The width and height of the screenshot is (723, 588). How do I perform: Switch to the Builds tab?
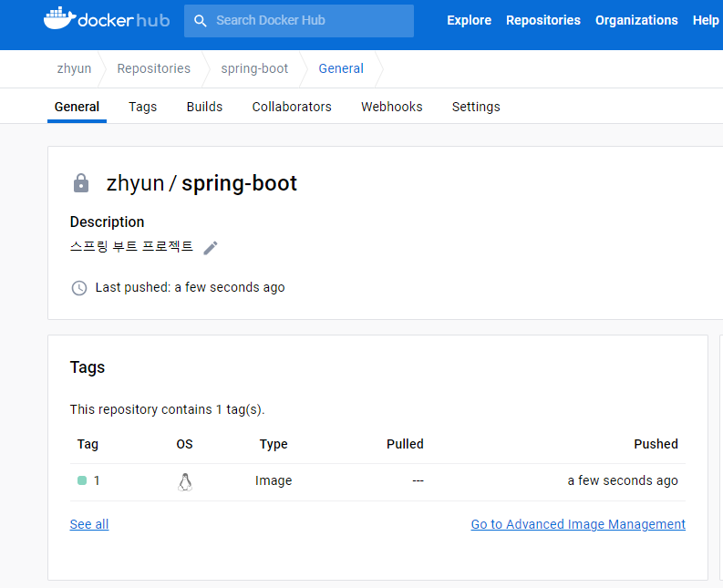[x=205, y=107]
